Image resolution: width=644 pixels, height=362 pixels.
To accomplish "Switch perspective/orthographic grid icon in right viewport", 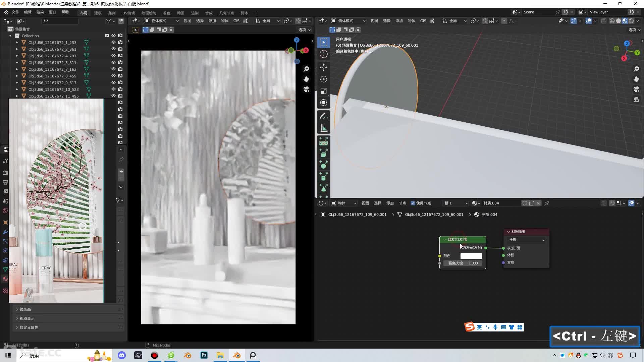I will pos(636,100).
